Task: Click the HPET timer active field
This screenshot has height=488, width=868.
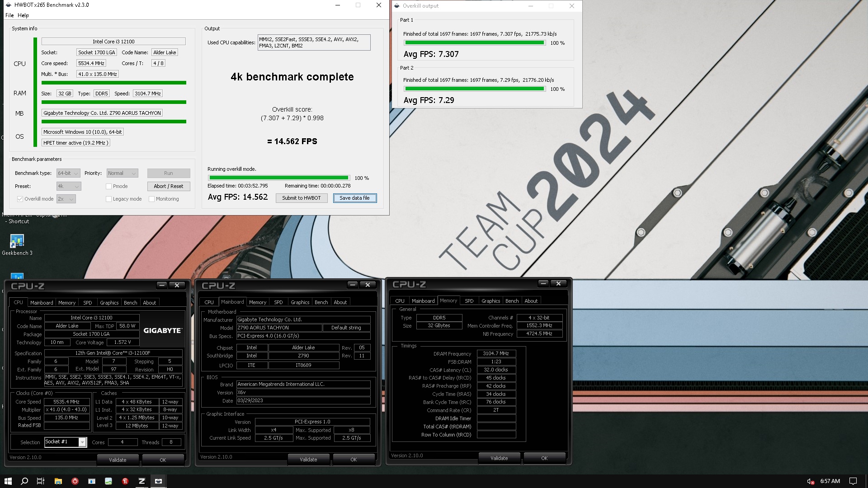Action: [x=75, y=143]
